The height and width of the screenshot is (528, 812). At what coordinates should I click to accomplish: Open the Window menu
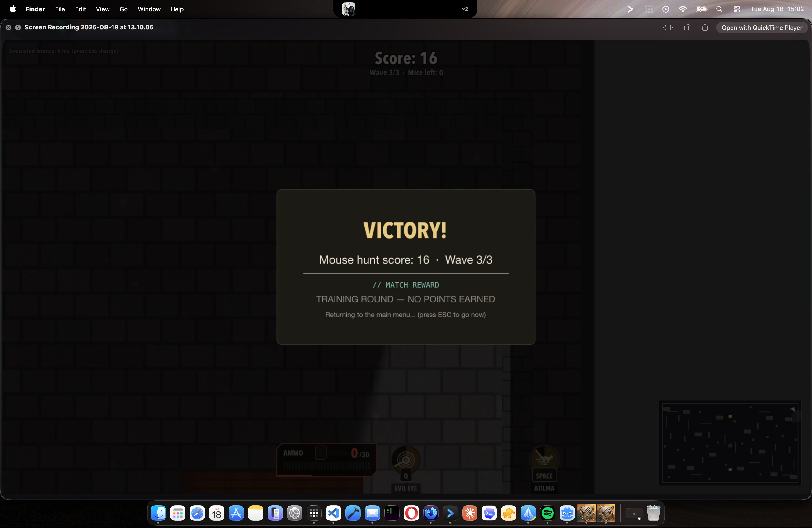pos(149,9)
